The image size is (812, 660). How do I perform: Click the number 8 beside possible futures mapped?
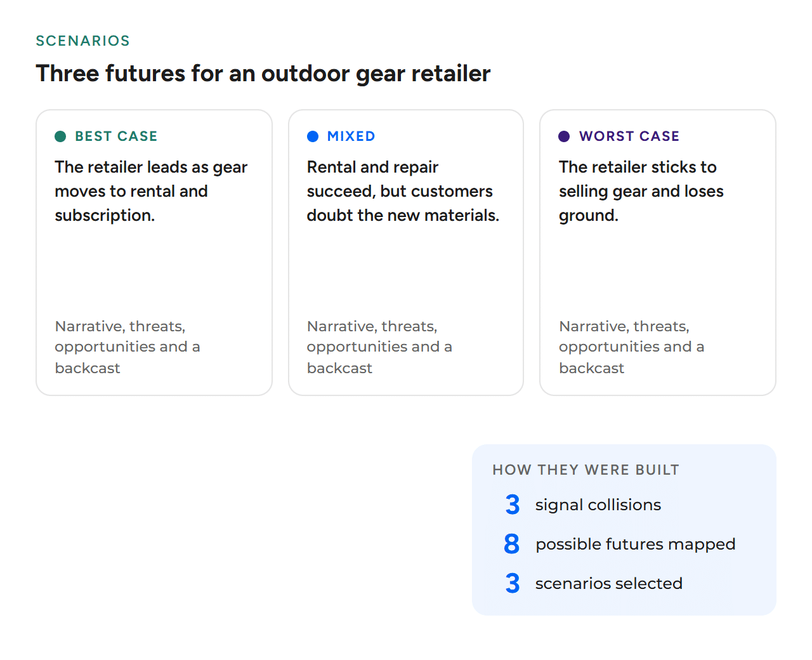tap(512, 544)
